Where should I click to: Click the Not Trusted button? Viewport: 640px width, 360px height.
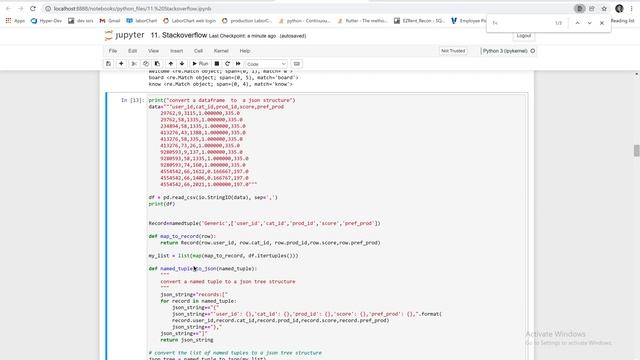(x=453, y=51)
